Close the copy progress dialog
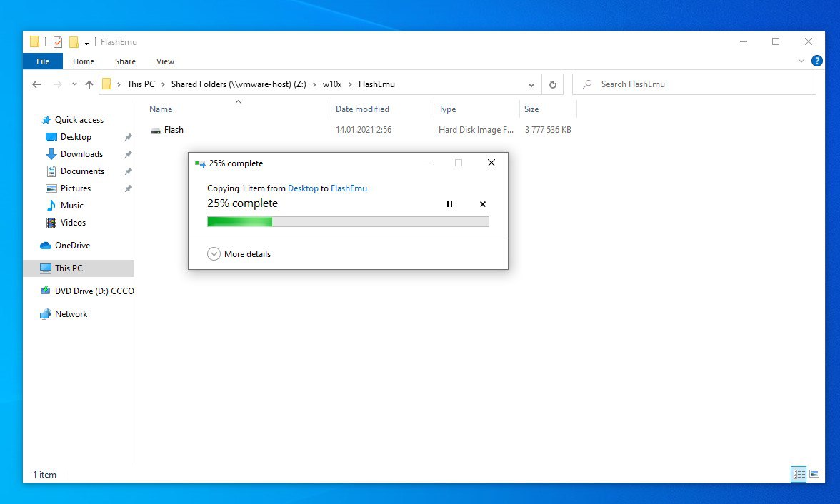The height and width of the screenshot is (504, 840). tap(491, 163)
